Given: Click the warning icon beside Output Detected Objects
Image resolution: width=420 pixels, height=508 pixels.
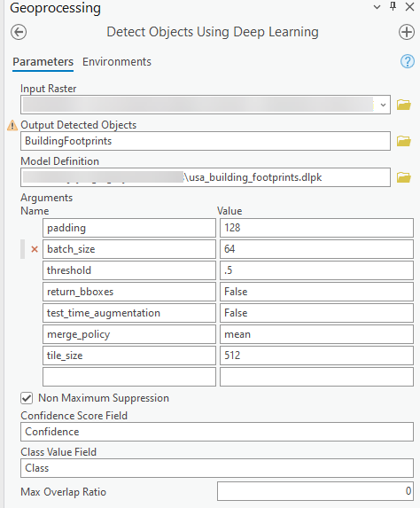Looking at the screenshot, I should (12, 125).
